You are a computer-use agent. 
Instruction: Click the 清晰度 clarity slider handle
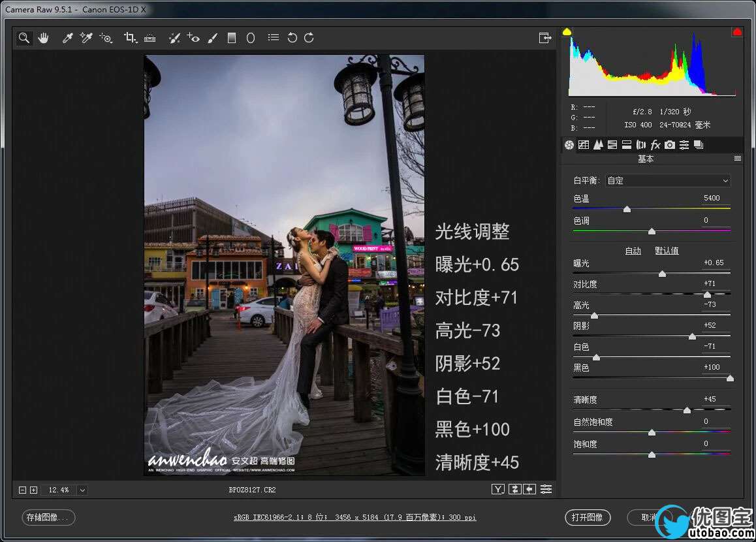pyautogui.click(x=687, y=410)
